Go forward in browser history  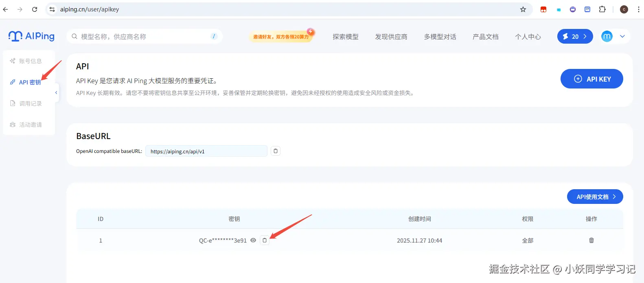(20, 9)
